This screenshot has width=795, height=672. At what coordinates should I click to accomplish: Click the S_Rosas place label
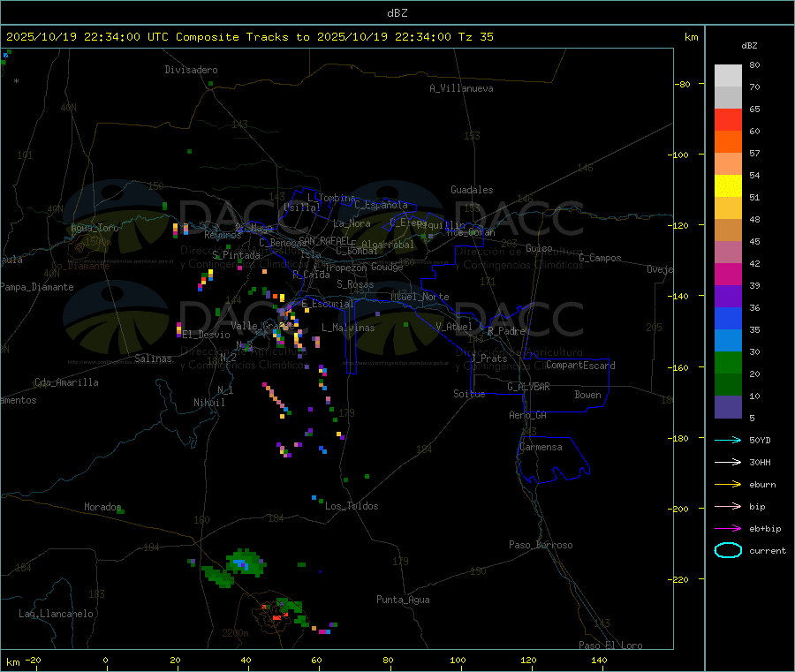pos(355,284)
